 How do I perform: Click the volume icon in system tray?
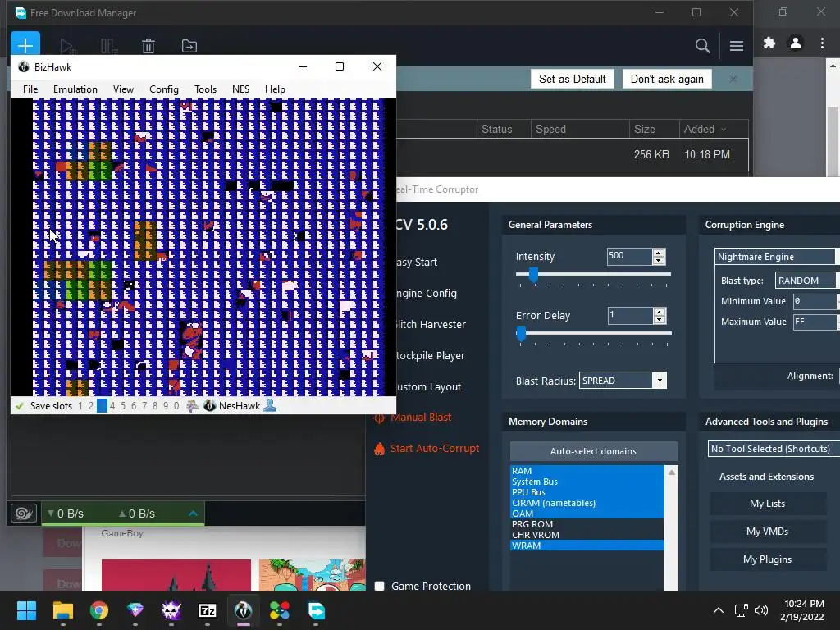click(760, 610)
